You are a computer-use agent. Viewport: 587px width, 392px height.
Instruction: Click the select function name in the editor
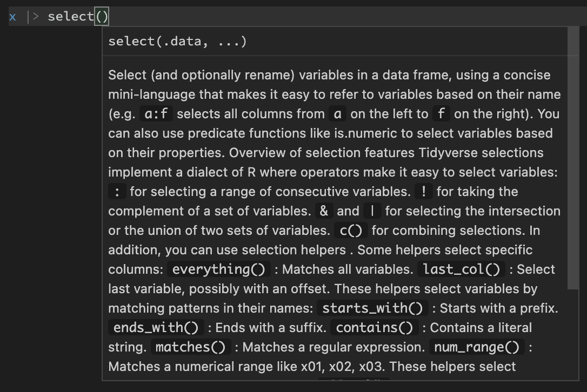point(71,17)
